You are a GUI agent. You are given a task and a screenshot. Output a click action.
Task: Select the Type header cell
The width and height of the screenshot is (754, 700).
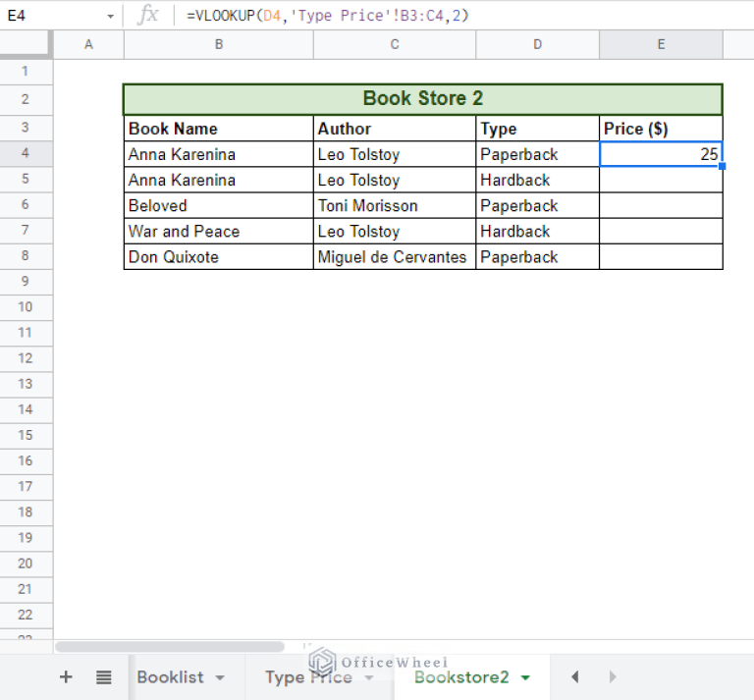point(538,129)
